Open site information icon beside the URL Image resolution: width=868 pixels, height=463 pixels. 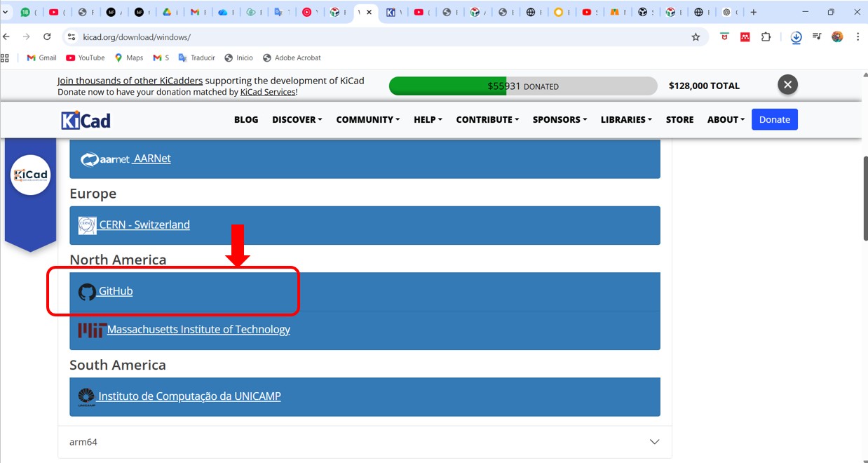(71, 36)
